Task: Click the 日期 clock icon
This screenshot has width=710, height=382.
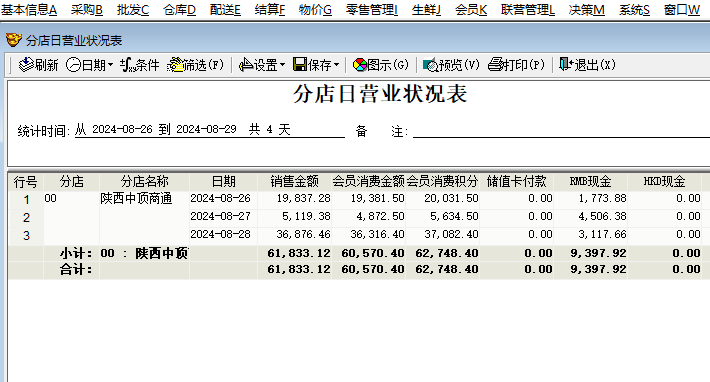Action: pos(73,65)
